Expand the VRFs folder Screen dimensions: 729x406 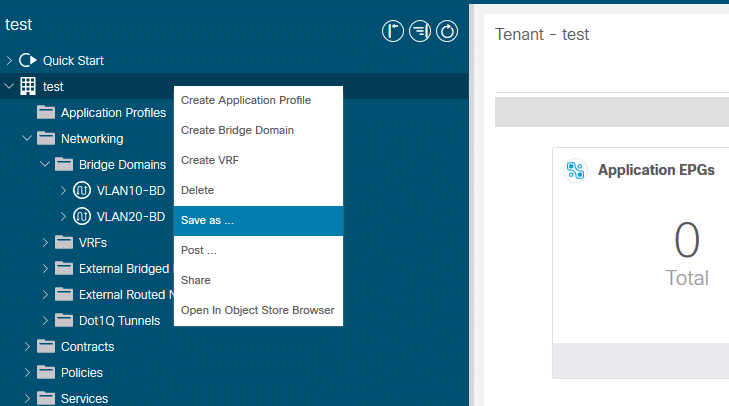coord(45,243)
